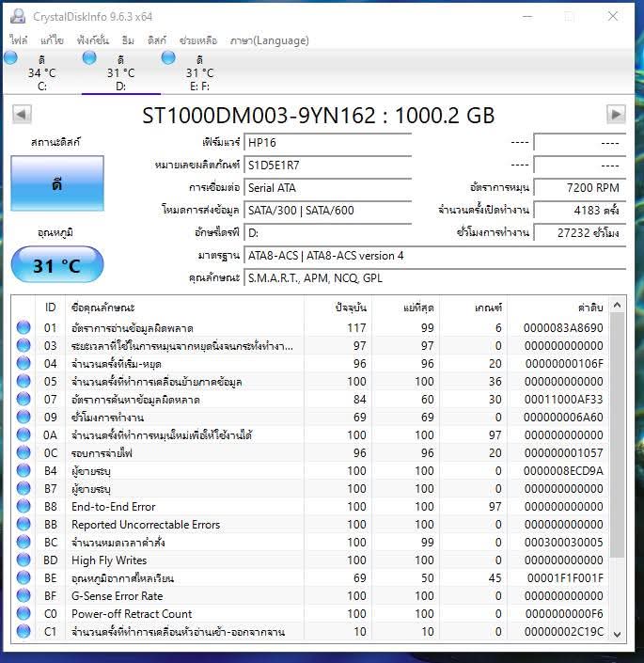Click status orb for attribute 09
Screen dimensions: 644x663
click(24, 417)
